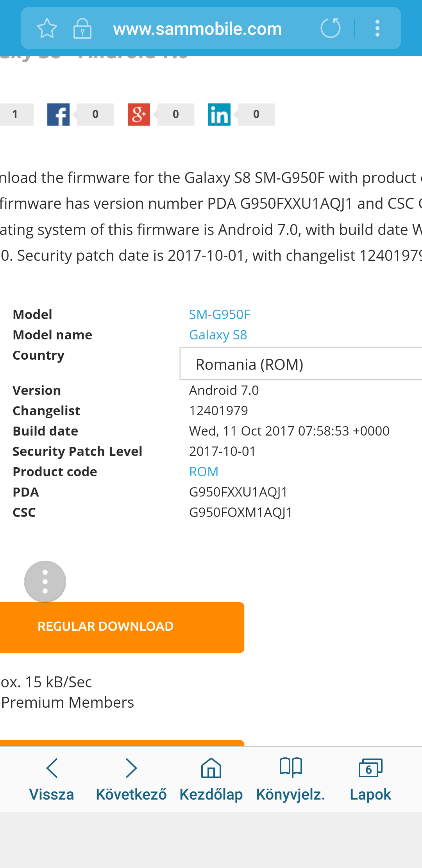Viewport: 422px width, 868px height.
Task: Reload the page with refresh icon
Action: coord(331,29)
